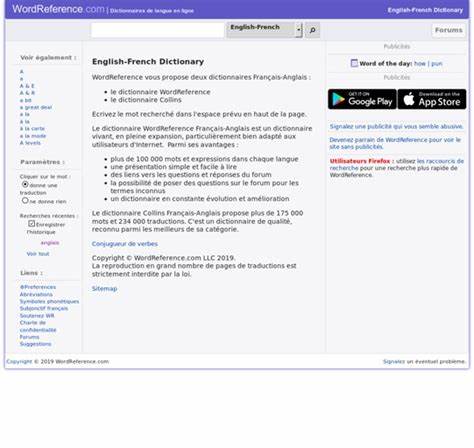Toggle 'Enregistrer l'historique' checkbox
Screen dimensions: 474x448
click(32, 224)
